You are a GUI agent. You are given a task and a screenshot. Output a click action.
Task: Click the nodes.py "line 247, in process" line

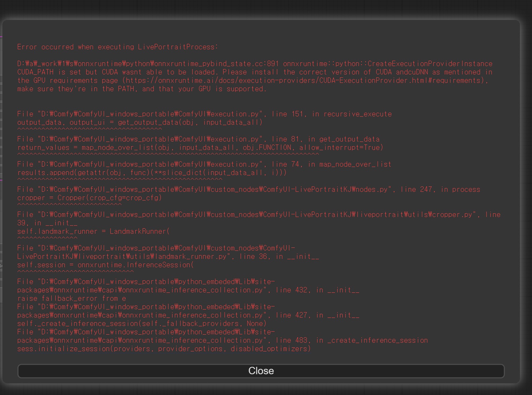tap(249, 189)
